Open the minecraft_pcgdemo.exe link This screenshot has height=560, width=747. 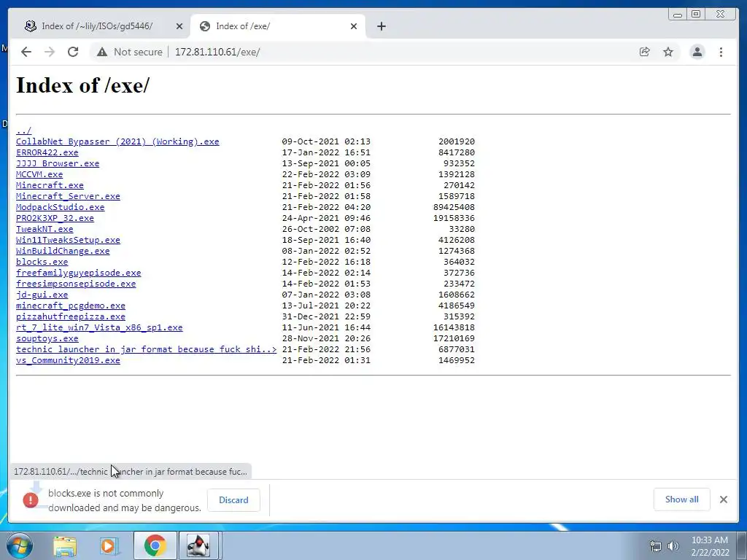pyautogui.click(x=71, y=306)
